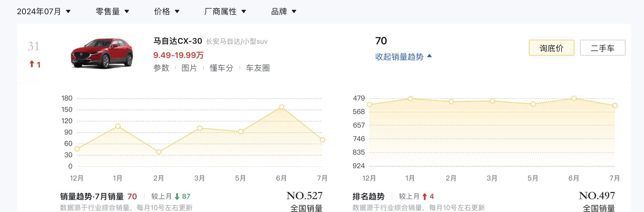The height and width of the screenshot is (212, 644).
Task: Open the 马自达CX-30 title link
Action: pyautogui.click(x=178, y=41)
